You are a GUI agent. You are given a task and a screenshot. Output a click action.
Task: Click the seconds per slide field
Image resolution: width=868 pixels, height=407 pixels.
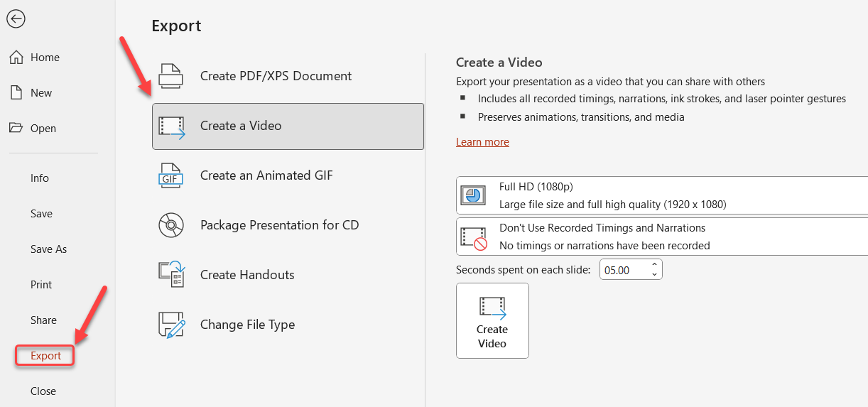[623, 270]
